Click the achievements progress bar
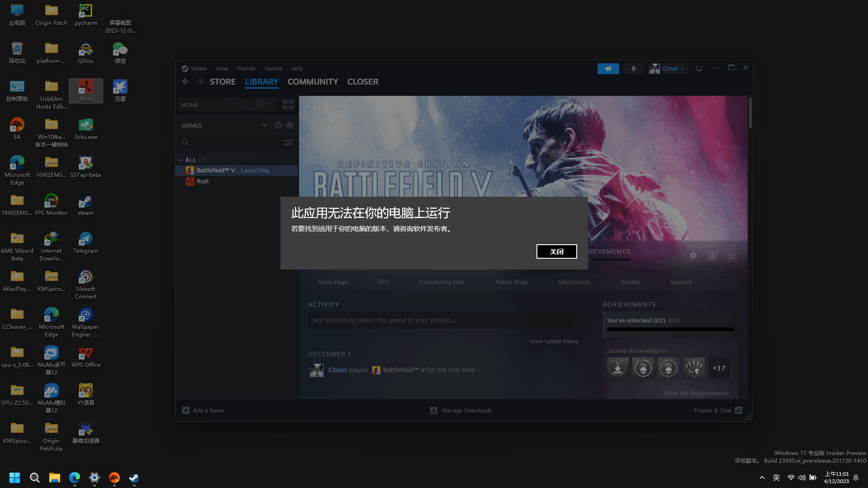The image size is (868, 488). click(670, 329)
